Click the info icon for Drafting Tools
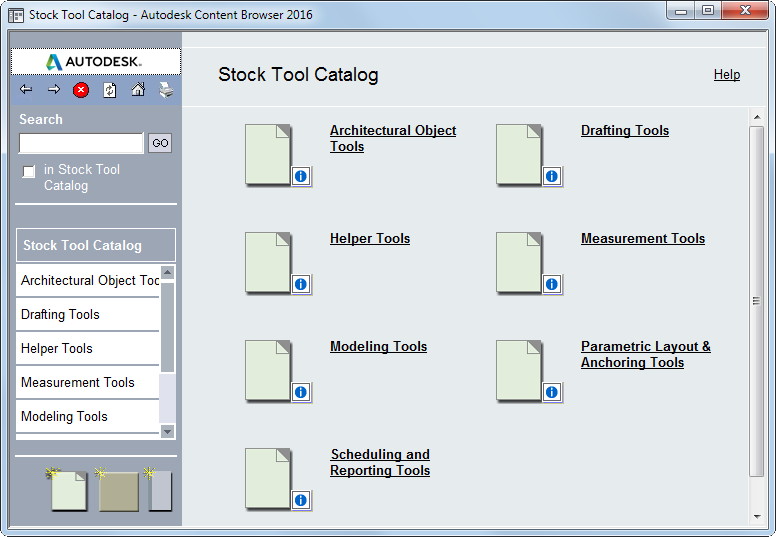 pyautogui.click(x=552, y=176)
